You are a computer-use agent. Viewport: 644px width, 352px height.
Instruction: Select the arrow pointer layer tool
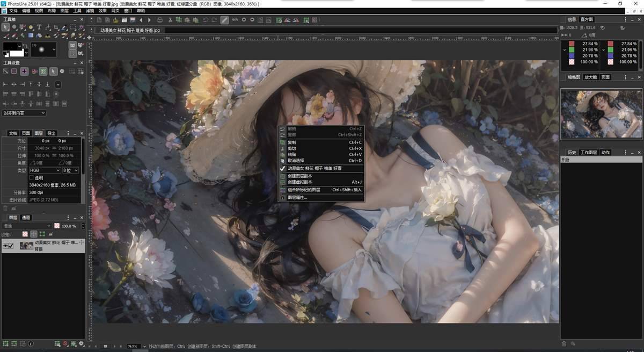(x=6, y=27)
